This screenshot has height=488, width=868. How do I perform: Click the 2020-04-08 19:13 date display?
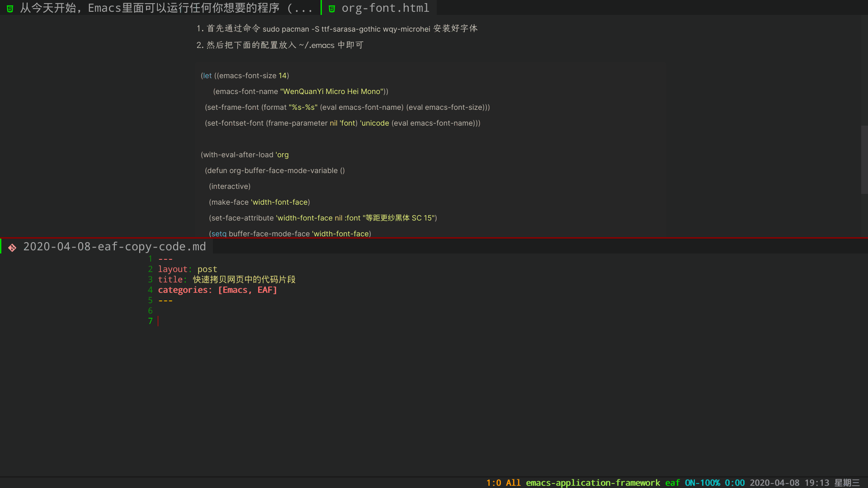pos(788,483)
